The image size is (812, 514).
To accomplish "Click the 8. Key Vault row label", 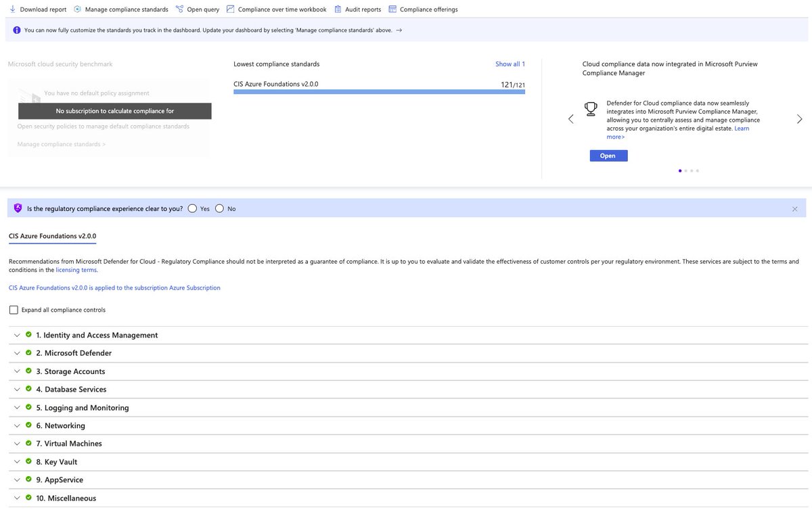I will coord(57,462).
